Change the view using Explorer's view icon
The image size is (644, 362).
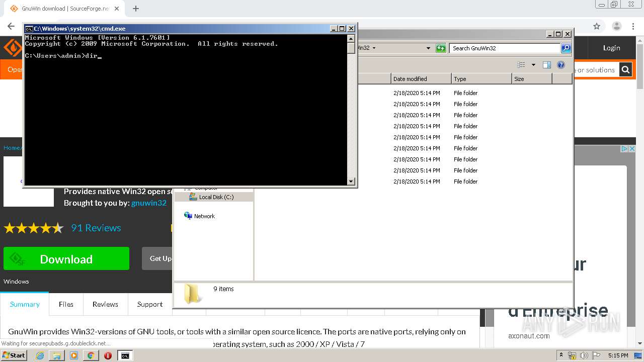click(521, 65)
